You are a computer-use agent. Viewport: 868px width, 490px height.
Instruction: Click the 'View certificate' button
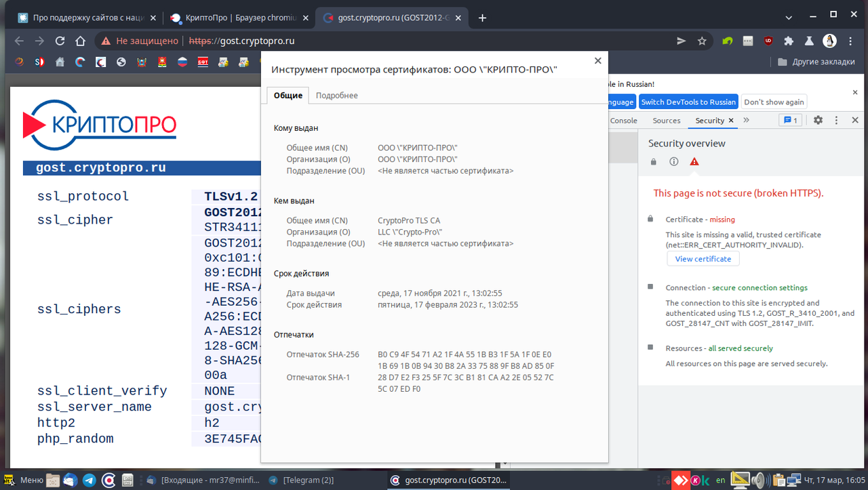coord(703,259)
